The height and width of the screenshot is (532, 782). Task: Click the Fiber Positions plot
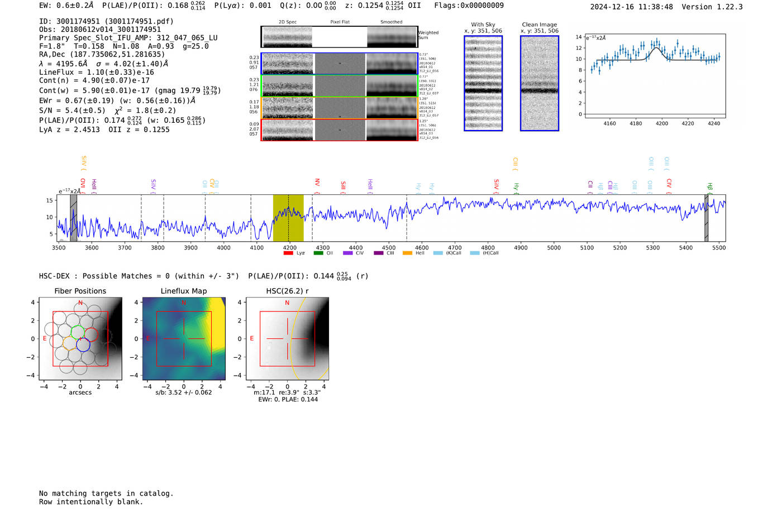coord(80,339)
